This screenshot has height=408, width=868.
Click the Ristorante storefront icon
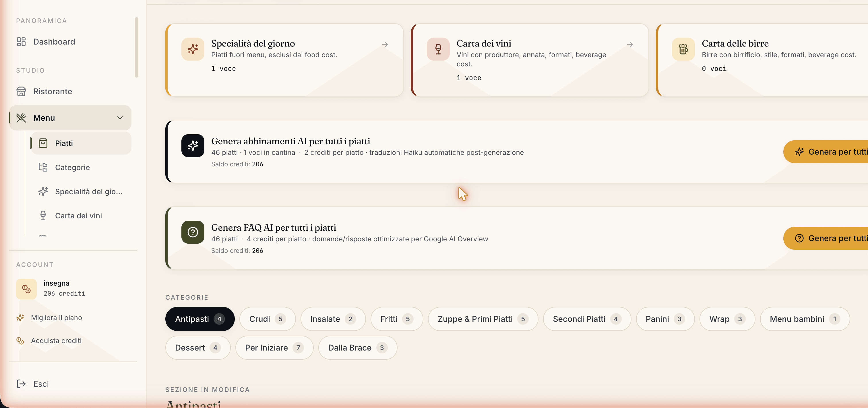(x=21, y=91)
